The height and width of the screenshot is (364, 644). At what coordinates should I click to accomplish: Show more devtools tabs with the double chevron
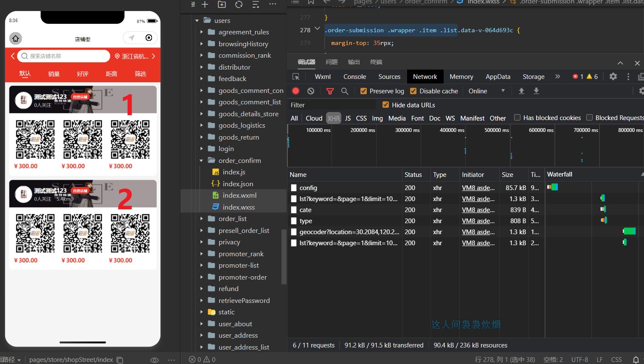tap(557, 76)
